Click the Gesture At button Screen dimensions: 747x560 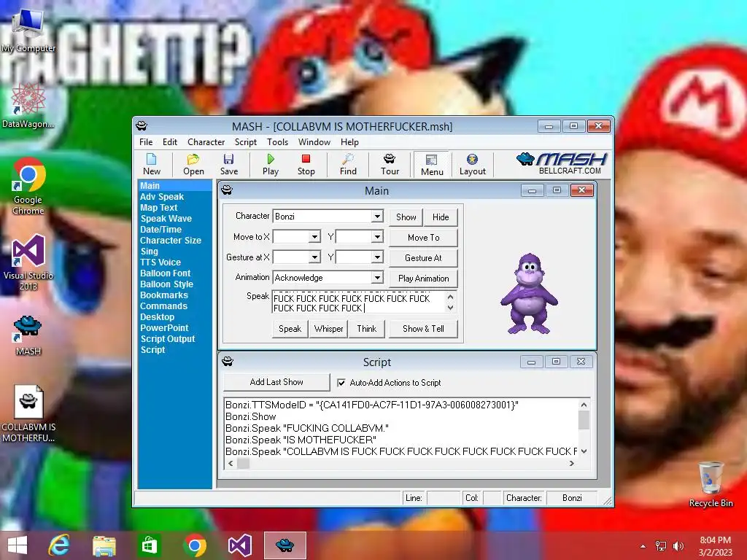click(424, 257)
